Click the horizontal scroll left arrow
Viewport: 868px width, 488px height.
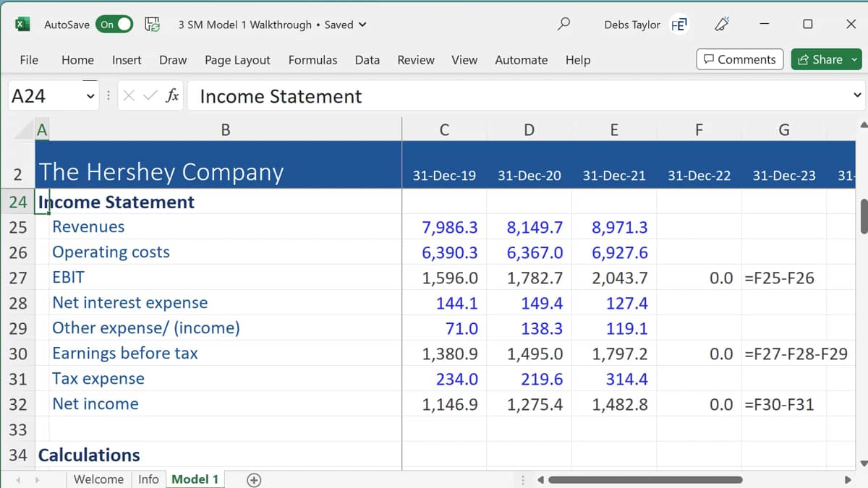(540, 480)
